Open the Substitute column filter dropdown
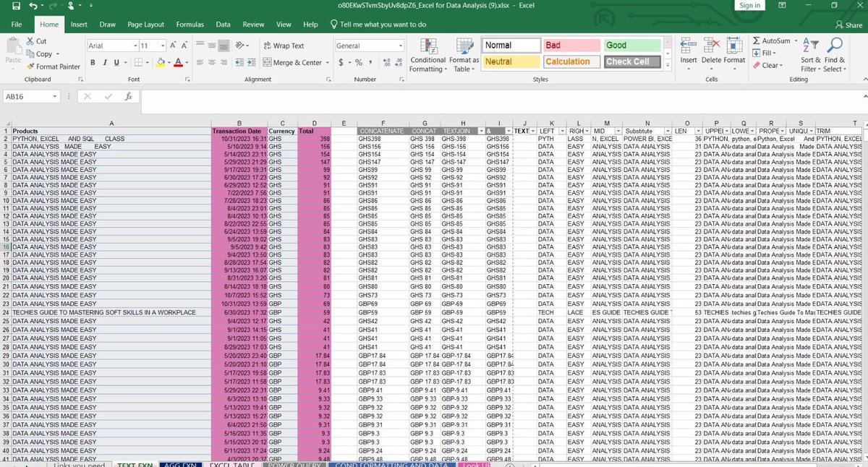 point(667,131)
